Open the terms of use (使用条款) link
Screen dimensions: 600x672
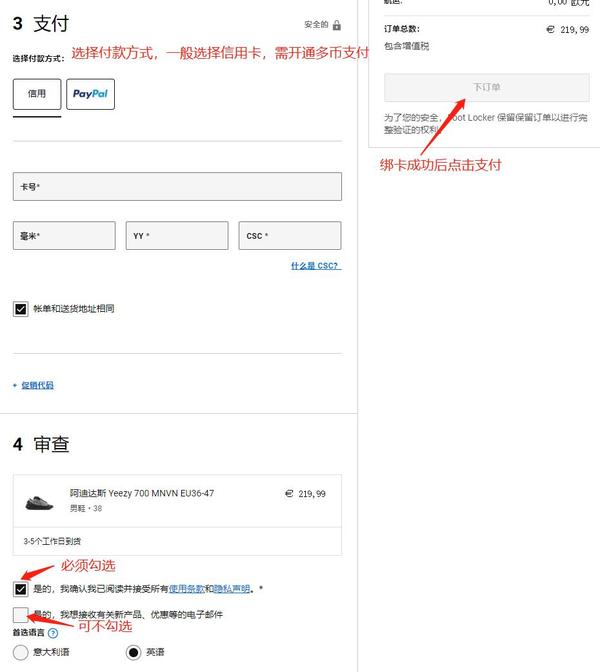click(x=187, y=589)
